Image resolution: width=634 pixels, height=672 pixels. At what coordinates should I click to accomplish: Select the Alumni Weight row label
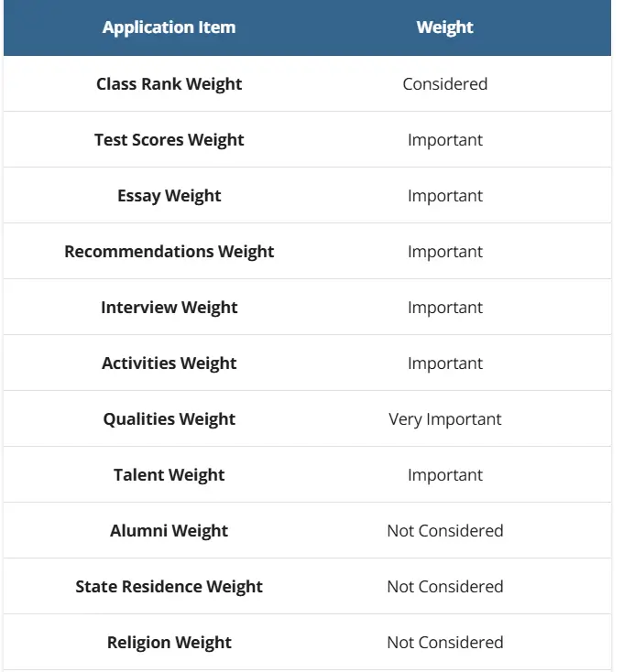(169, 531)
